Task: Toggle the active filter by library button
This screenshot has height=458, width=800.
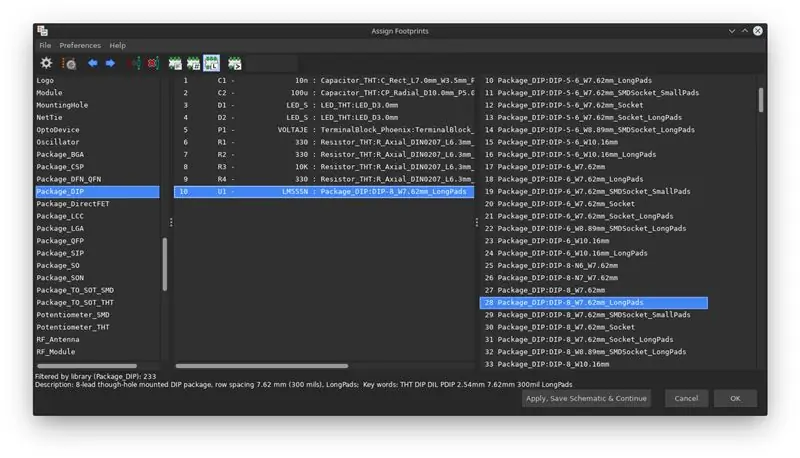Action: click(x=211, y=63)
